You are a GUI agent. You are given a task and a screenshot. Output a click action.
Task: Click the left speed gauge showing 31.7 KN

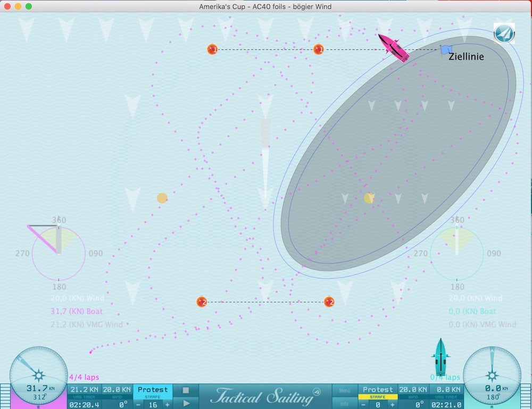pyautogui.click(x=38, y=375)
